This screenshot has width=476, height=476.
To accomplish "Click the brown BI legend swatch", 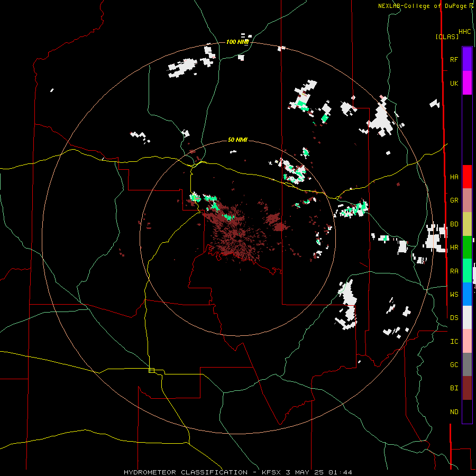I will (467, 388).
